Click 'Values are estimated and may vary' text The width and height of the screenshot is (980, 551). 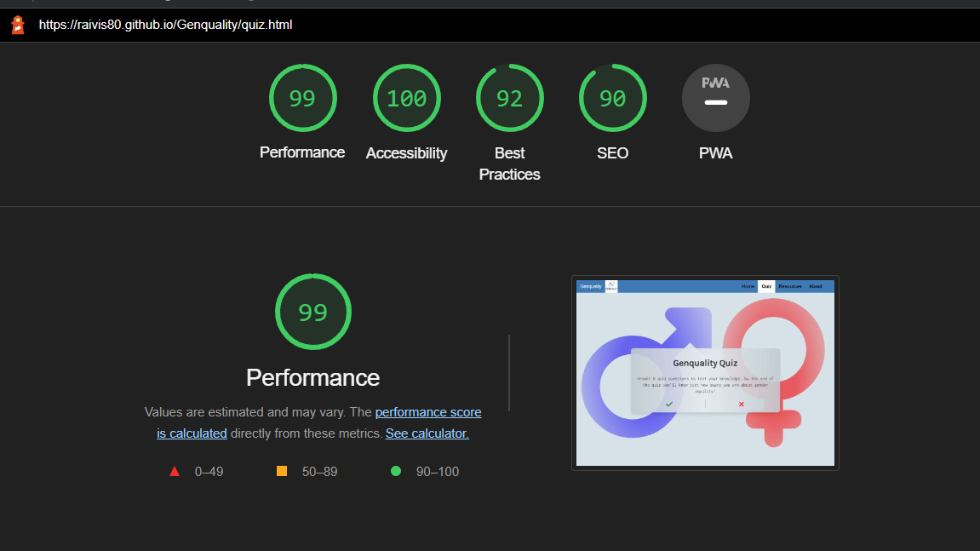click(x=244, y=412)
